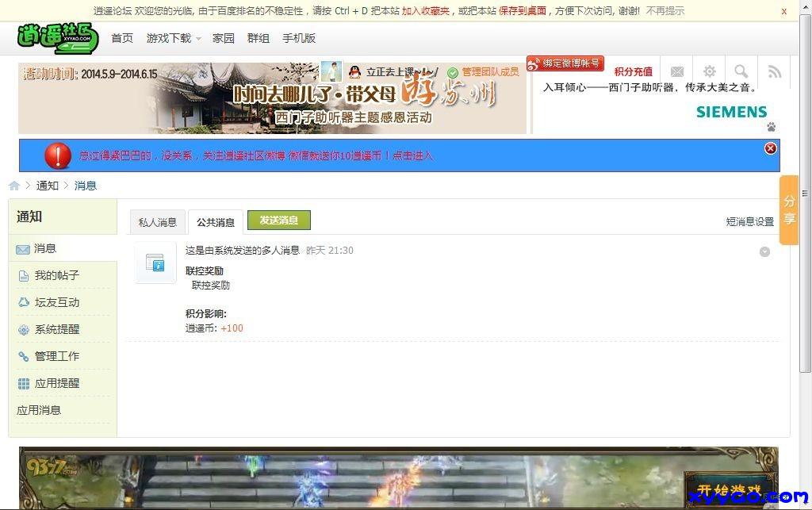This screenshot has height=510, width=812.
Task: Click the envelope mail icon in the header
Action: coord(676,71)
